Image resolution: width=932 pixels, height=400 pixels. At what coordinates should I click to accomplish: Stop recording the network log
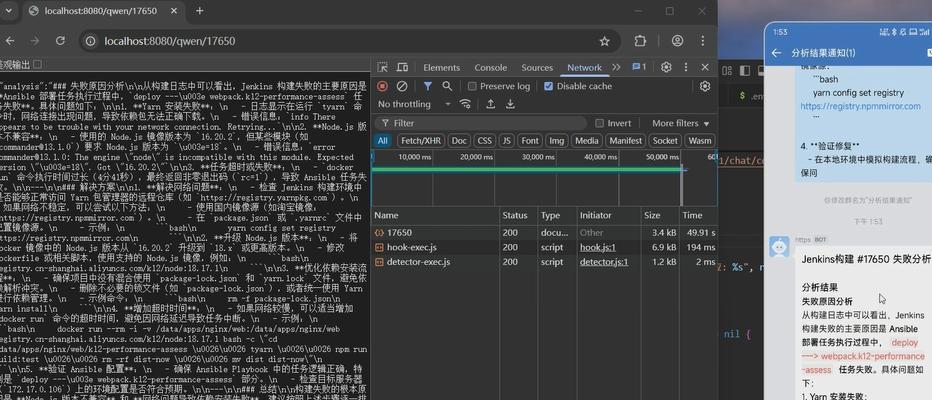(x=382, y=86)
